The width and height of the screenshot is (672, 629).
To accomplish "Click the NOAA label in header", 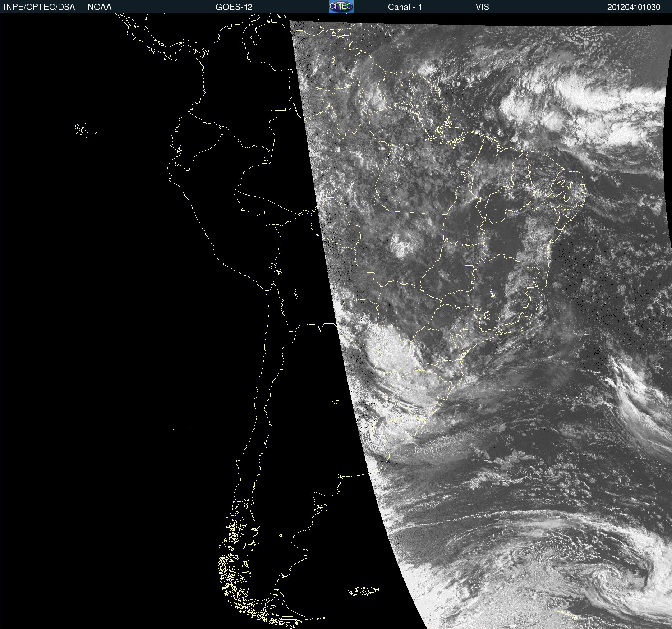I will tap(100, 7).
